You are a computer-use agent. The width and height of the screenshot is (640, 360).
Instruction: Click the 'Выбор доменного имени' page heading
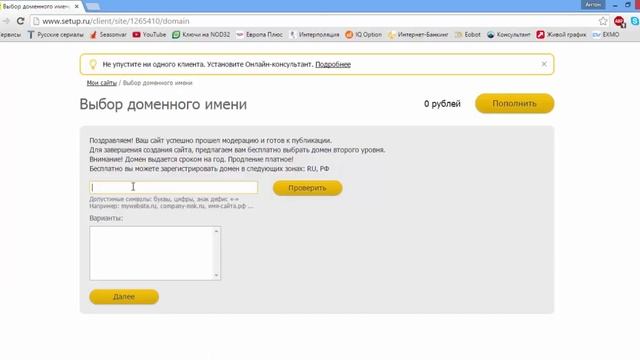(x=163, y=104)
